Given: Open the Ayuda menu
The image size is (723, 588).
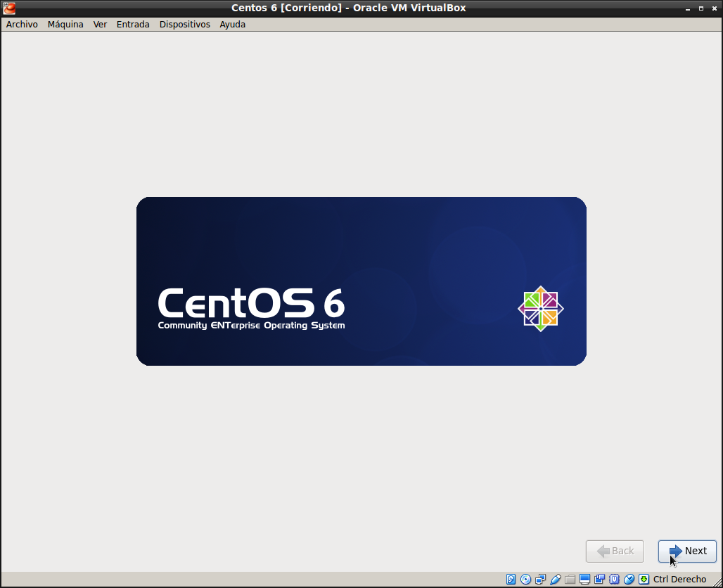Looking at the screenshot, I should (232, 24).
